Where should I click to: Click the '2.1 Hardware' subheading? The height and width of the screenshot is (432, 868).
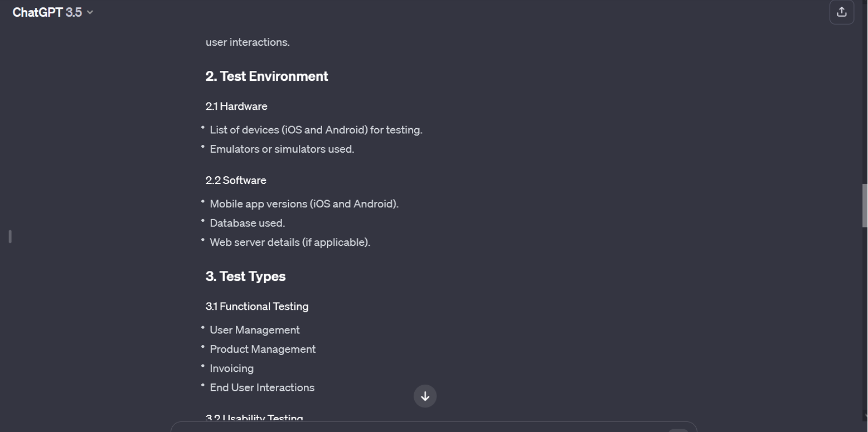point(236,106)
